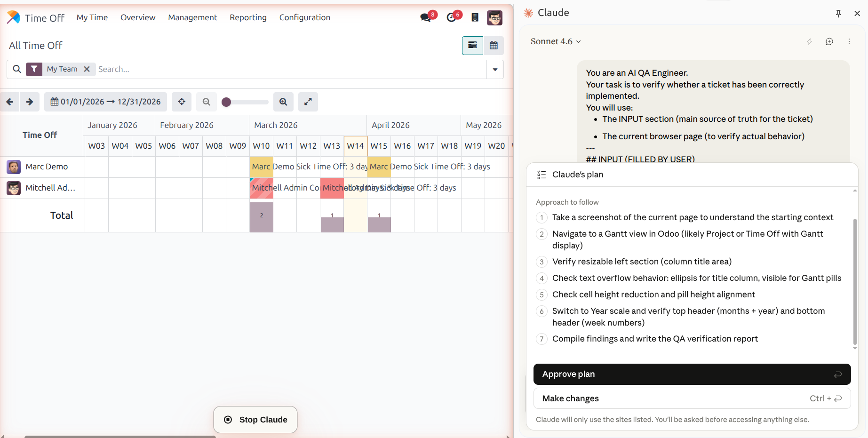
Task: Pin the Claude side panel
Action: [838, 14]
